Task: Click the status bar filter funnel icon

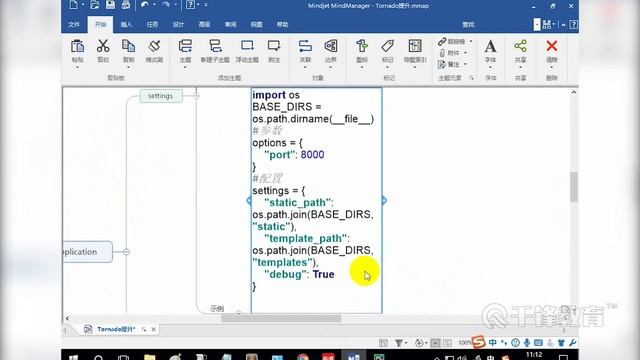Action: point(399,343)
